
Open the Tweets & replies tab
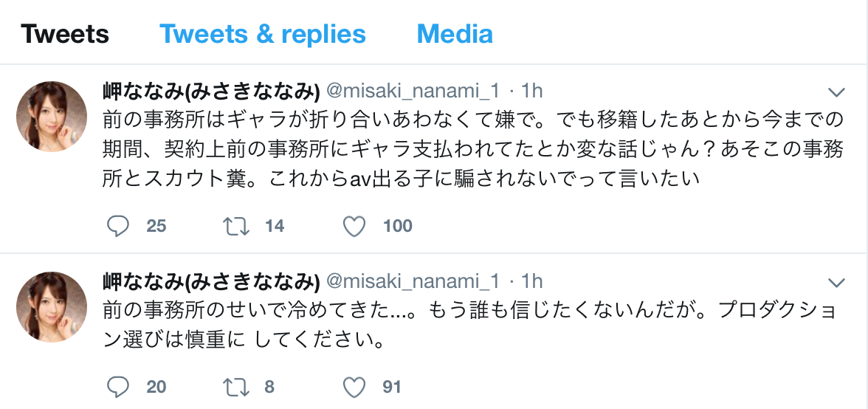point(263,34)
